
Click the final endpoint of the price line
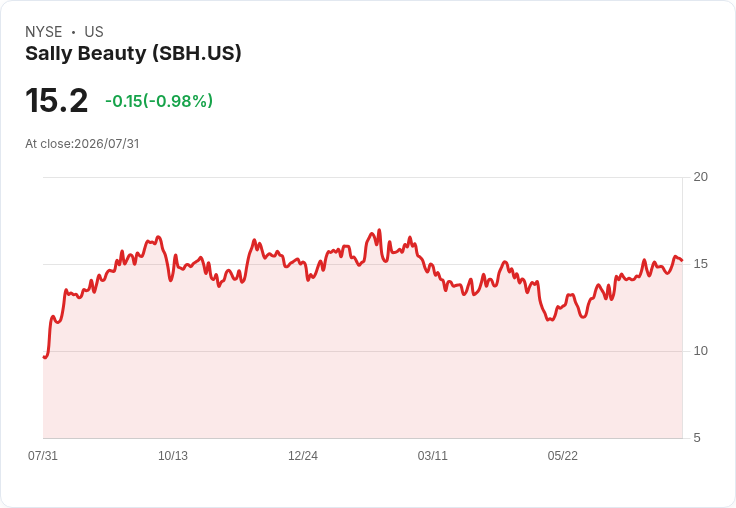682,260
